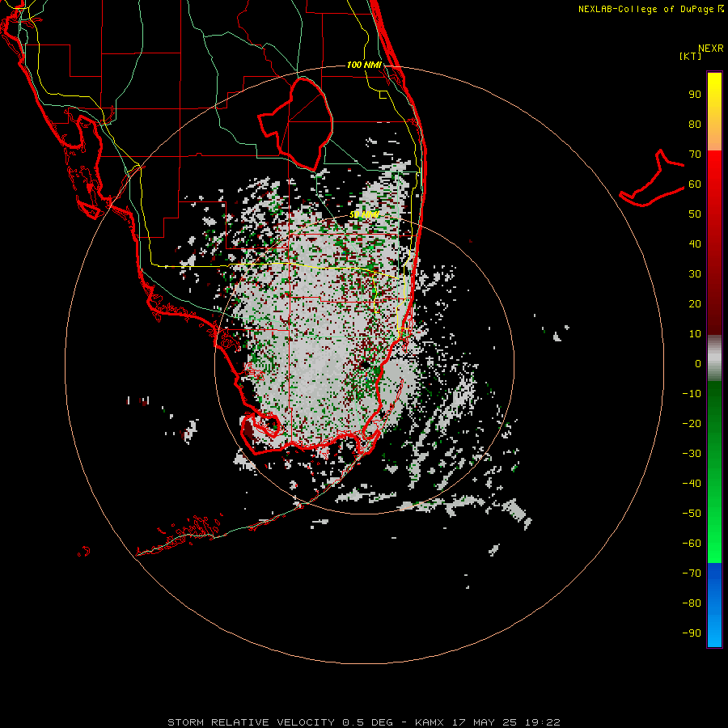Select the -20 scale label

[692, 424]
